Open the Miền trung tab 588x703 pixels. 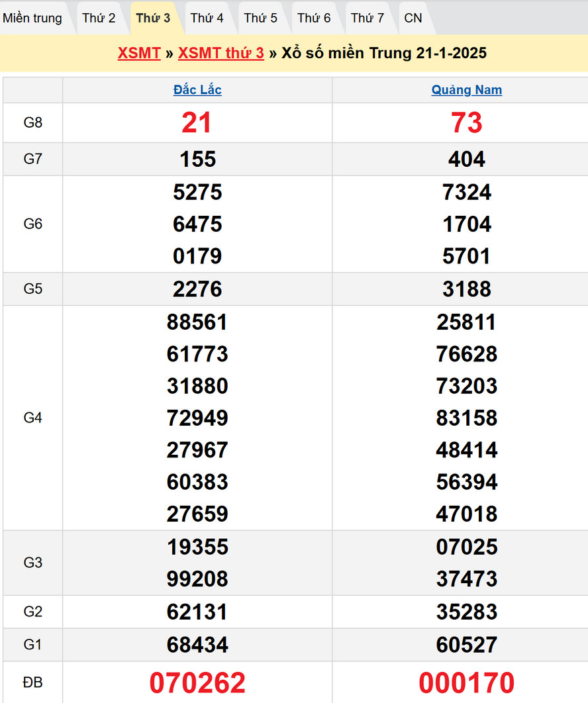tap(32, 18)
